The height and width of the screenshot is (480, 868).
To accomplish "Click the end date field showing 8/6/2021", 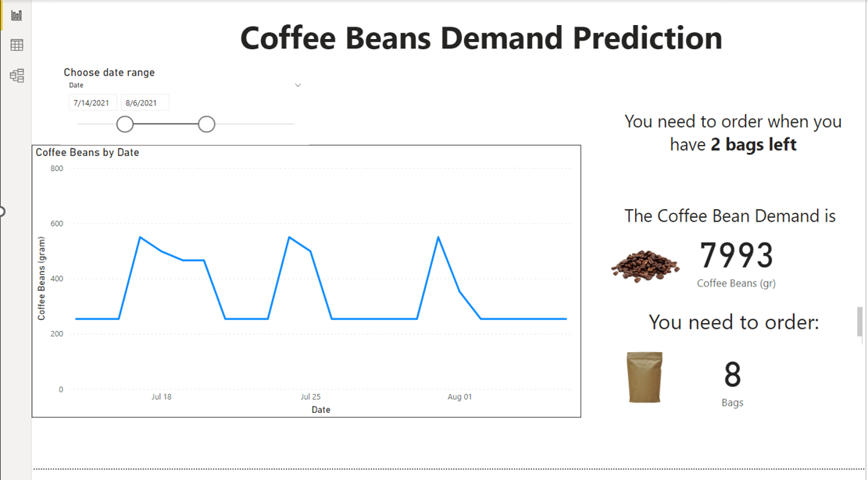I will click(145, 102).
